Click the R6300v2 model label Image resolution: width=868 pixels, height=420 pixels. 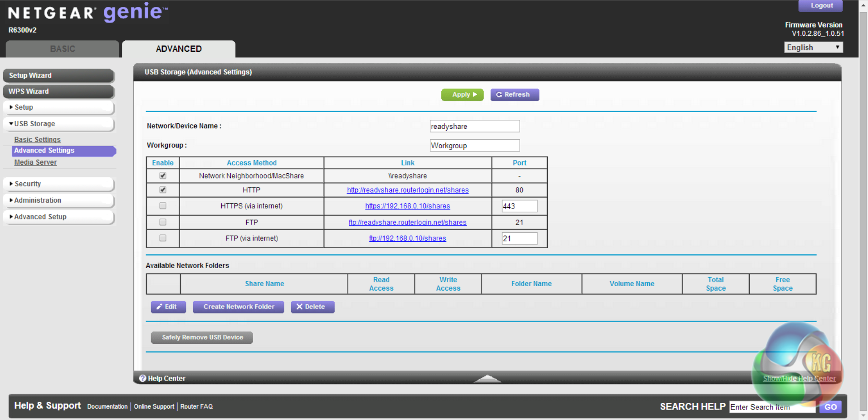23,30
